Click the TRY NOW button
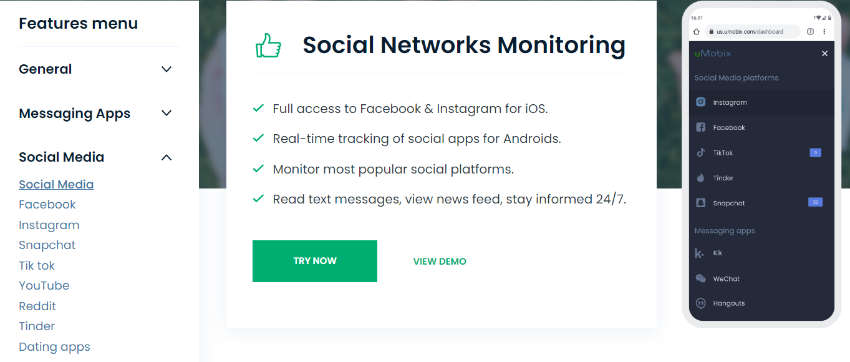The image size is (850, 362). click(x=314, y=261)
